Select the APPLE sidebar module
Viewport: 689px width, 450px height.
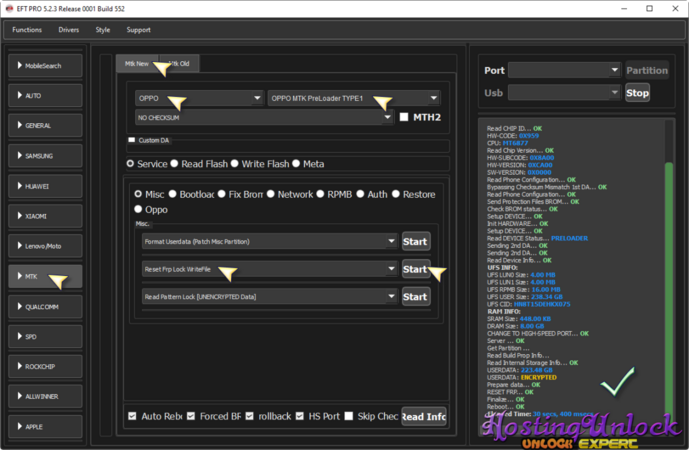coord(50,427)
